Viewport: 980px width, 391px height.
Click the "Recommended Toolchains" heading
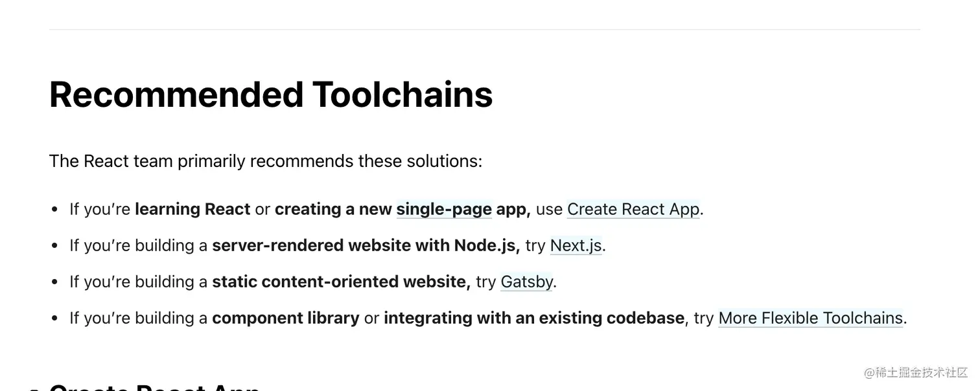(x=271, y=95)
